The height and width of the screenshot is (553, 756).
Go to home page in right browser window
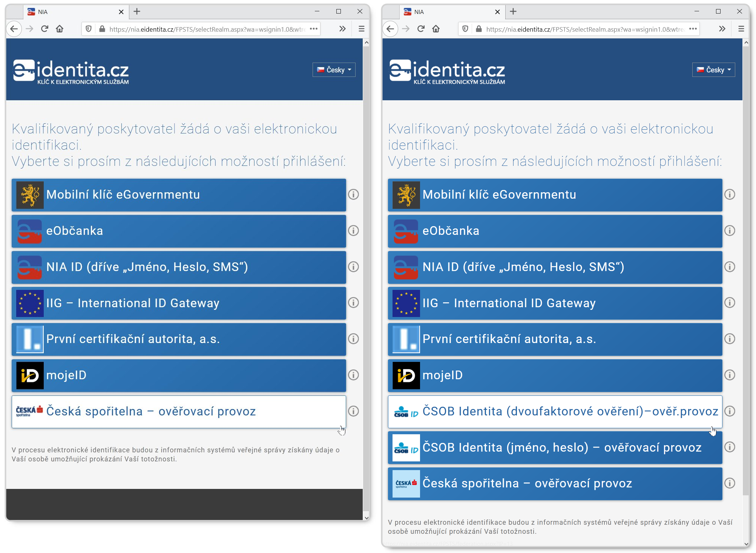436,29
